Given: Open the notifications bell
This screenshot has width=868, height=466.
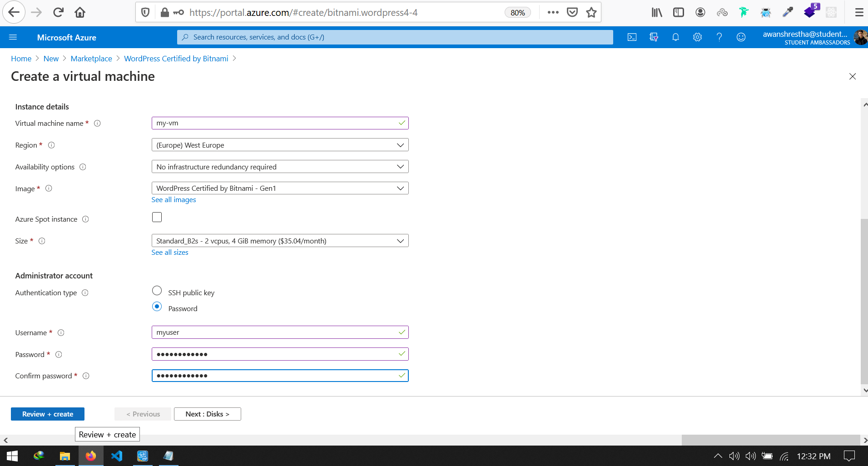Looking at the screenshot, I should coord(675,37).
